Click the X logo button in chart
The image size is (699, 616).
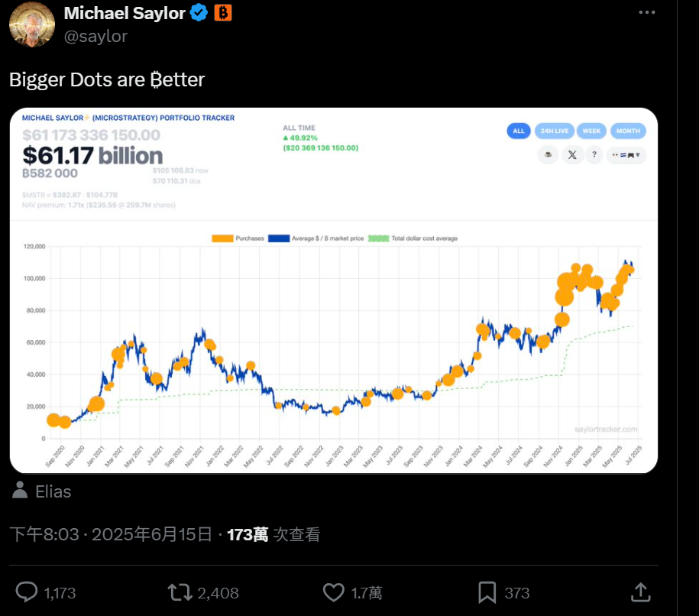[572, 154]
